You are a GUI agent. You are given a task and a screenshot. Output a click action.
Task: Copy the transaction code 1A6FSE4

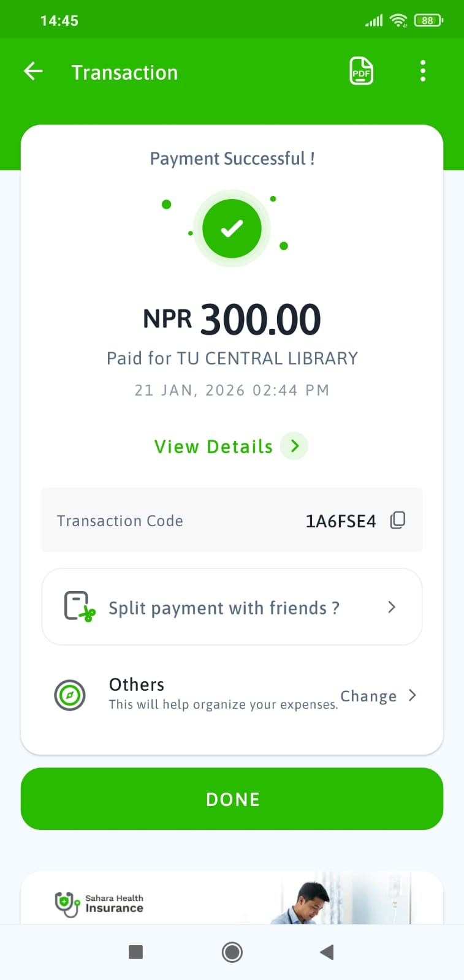point(398,521)
